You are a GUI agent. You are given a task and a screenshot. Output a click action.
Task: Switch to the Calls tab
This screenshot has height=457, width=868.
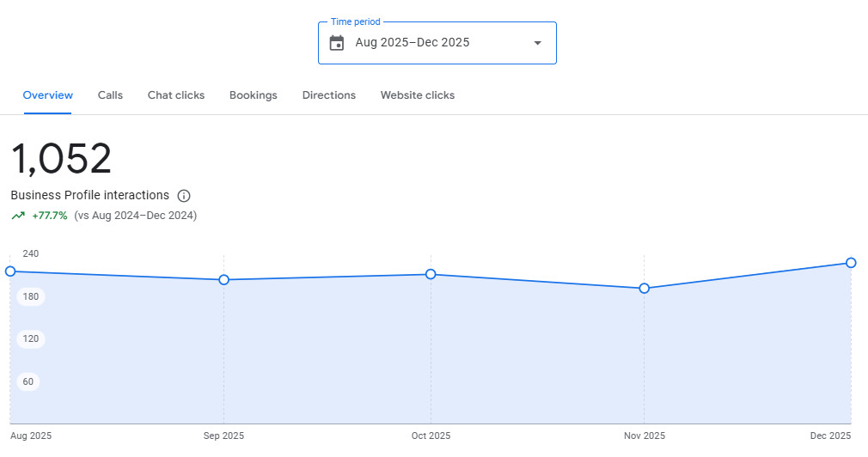pos(110,95)
